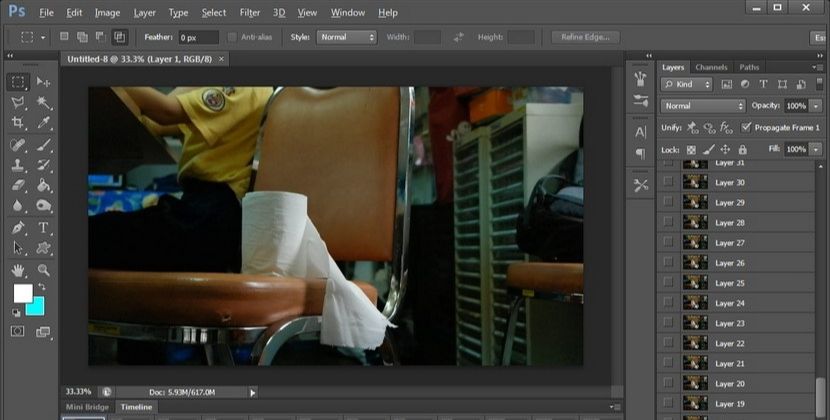830x420 pixels.
Task: Select the Clone Stamp tool
Action: 18,165
